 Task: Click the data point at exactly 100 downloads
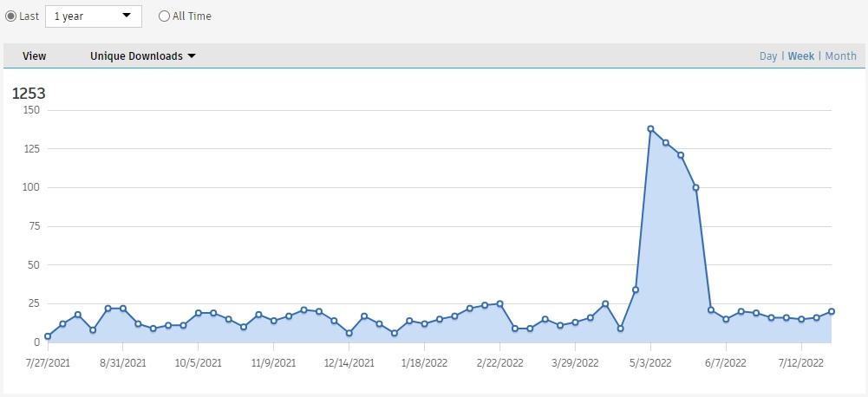pos(695,187)
